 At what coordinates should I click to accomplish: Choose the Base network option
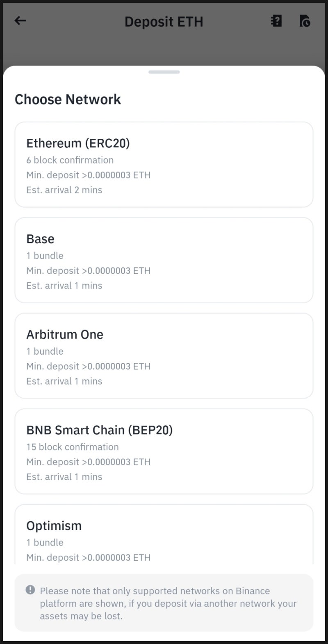[164, 260]
